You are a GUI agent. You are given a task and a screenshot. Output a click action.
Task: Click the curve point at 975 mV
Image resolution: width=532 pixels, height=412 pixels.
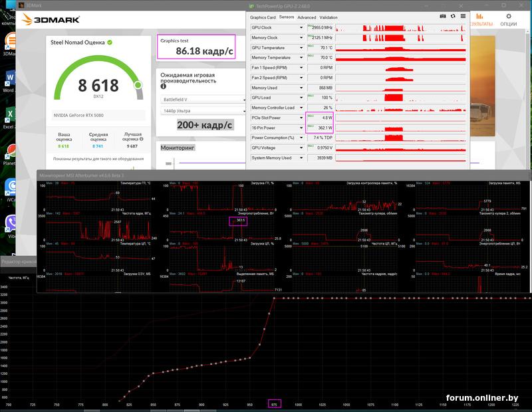pyautogui.click(x=274, y=299)
